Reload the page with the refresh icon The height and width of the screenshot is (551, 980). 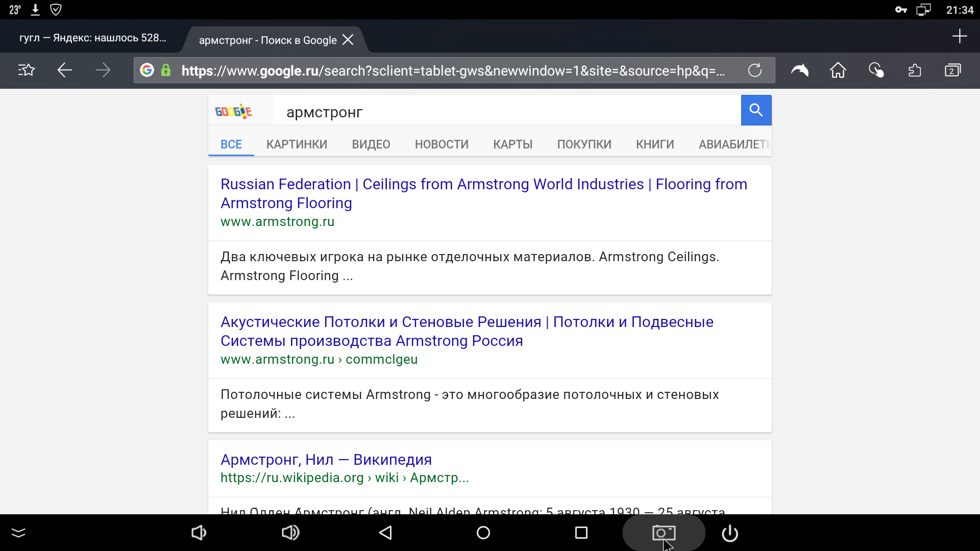(x=755, y=70)
